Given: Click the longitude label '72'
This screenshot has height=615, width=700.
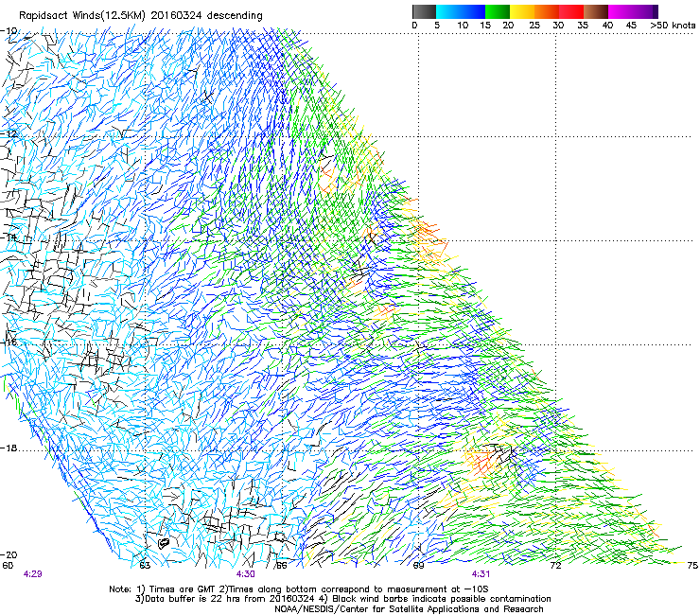Looking at the screenshot, I should (x=555, y=566).
